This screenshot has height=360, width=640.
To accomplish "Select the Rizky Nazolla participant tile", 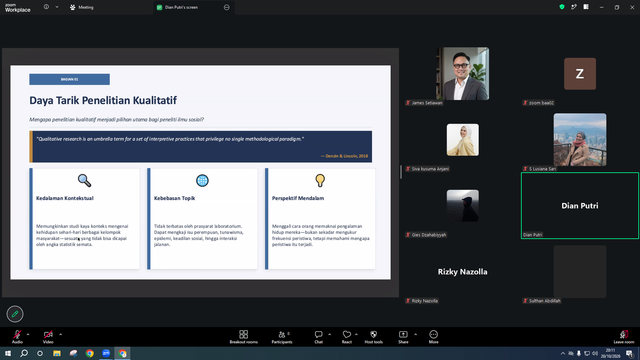I will pyautogui.click(x=462, y=272).
